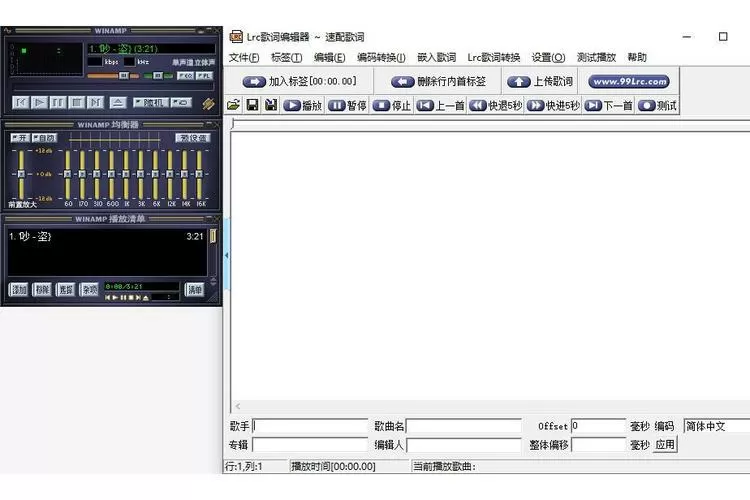
Task: Click Winamp's song seek bar
Action: [113, 87]
